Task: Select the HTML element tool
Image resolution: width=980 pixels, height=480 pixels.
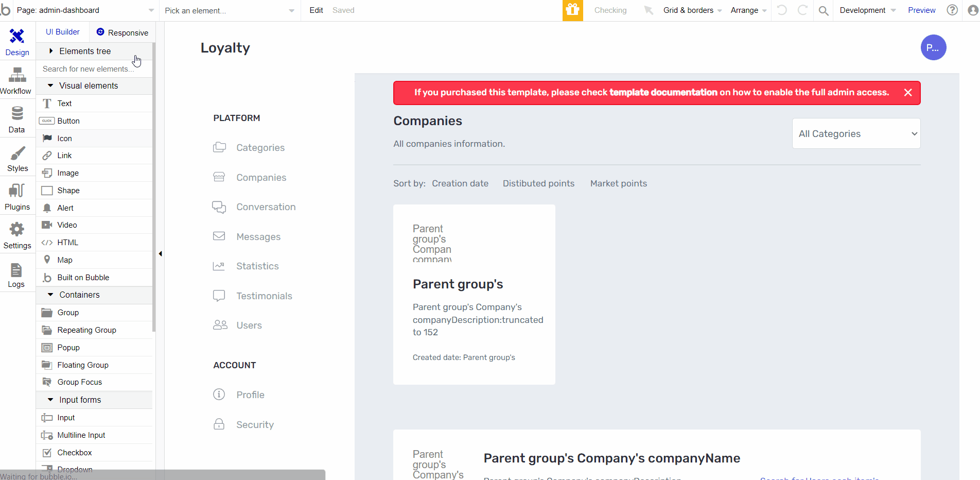Action: 94,243
